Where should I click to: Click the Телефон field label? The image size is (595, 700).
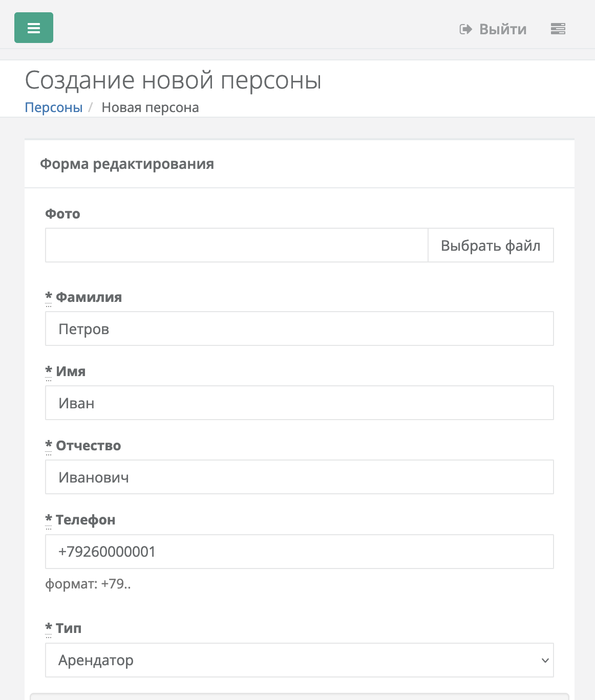tap(86, 520)
